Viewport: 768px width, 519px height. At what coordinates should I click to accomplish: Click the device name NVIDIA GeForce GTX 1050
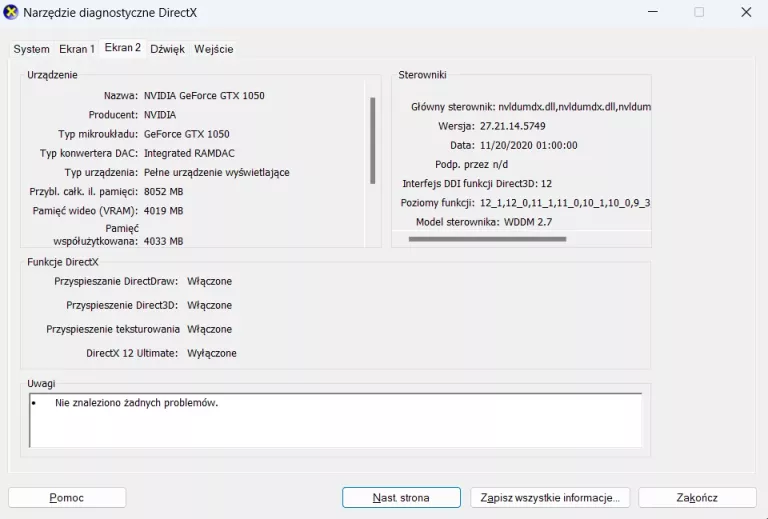coord(204,96)
